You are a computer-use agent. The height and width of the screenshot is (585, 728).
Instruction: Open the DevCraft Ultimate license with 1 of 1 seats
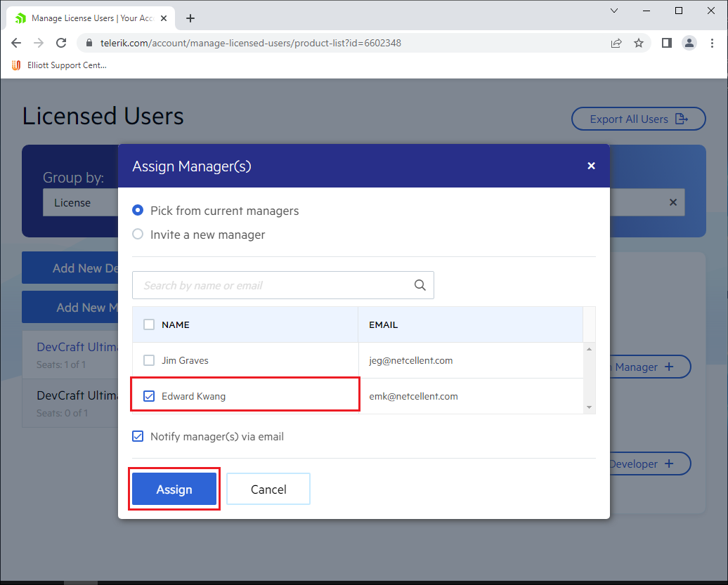70,355
